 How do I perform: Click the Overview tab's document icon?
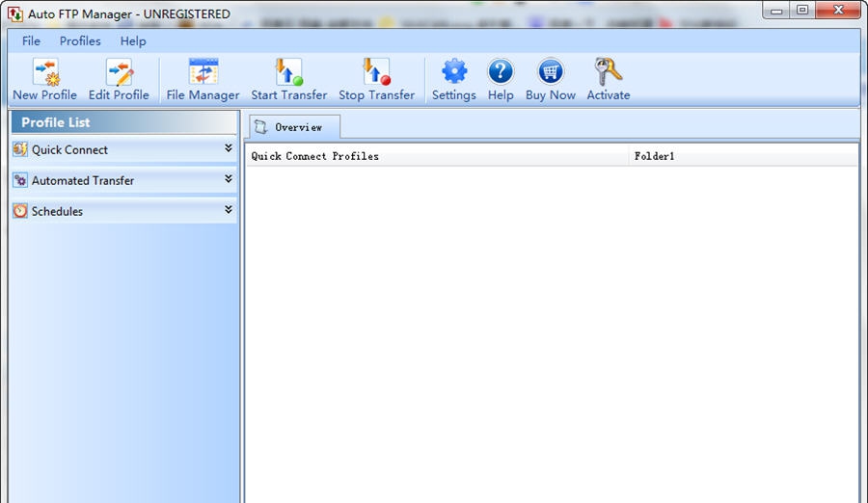click(x=260, y=127)
